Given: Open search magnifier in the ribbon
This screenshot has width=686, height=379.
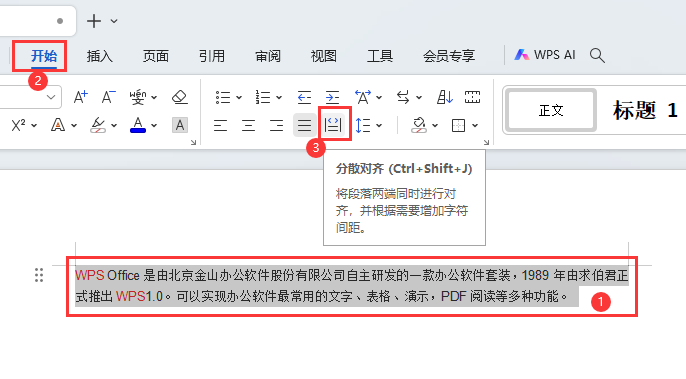Looking at the screenshot, I should click(597, 56).
